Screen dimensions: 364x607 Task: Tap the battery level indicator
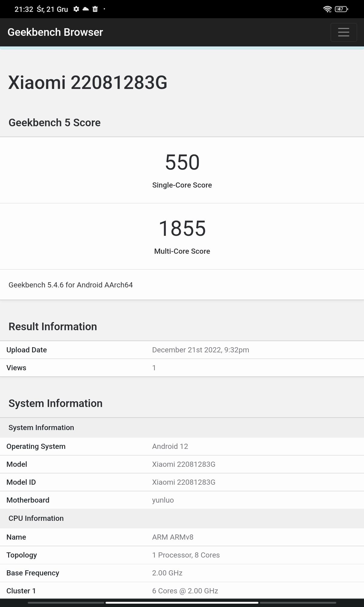[341, 9]
